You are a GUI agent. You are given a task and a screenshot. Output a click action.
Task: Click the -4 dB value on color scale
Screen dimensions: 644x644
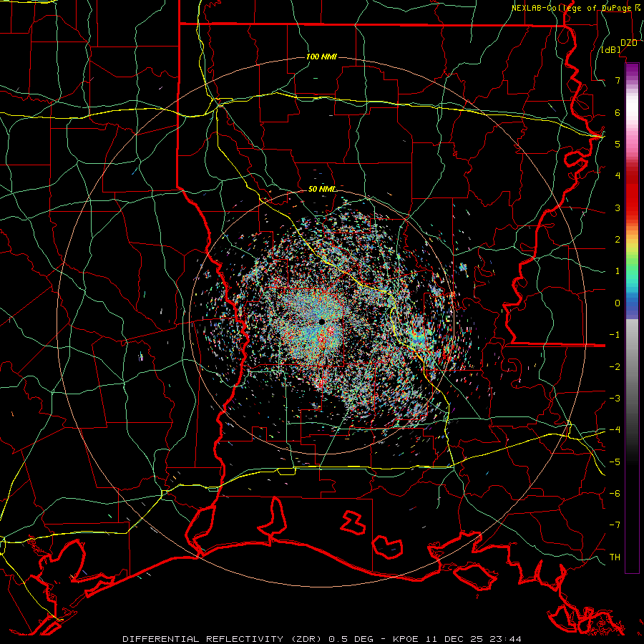(x=615, y=430)
